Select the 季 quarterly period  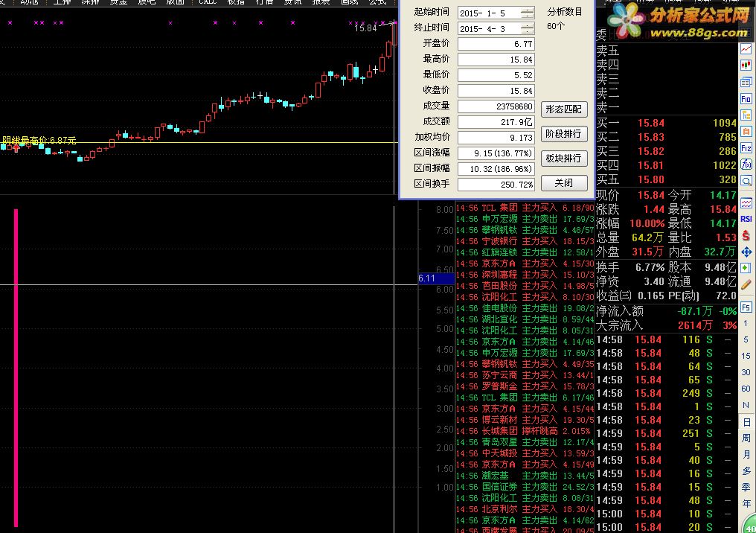point(746,487)
